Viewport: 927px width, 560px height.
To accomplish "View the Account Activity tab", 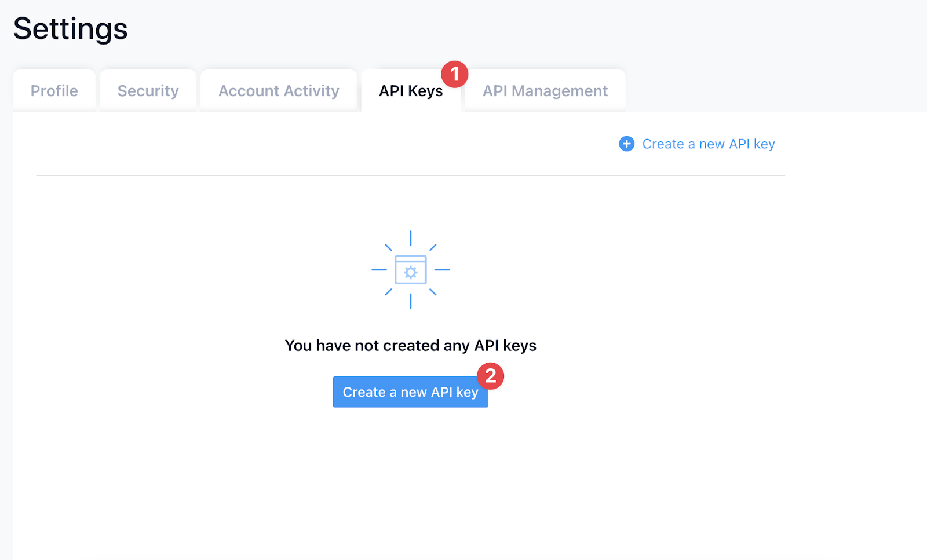I will [x=278, y=91].
